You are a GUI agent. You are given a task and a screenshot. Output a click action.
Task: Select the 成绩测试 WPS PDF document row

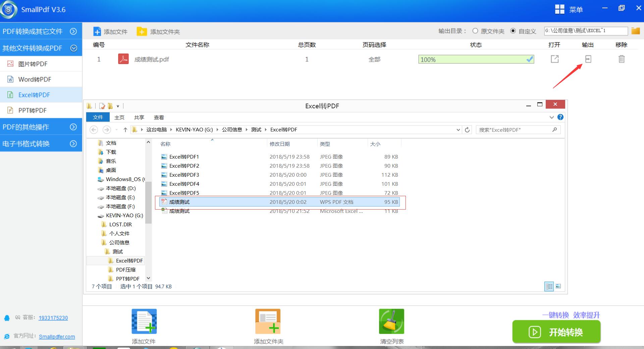pos(280,202)
